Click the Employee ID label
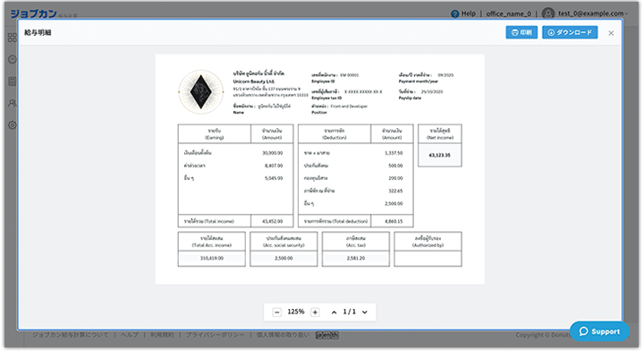This screenshot has width=644, height=351. 323,81
